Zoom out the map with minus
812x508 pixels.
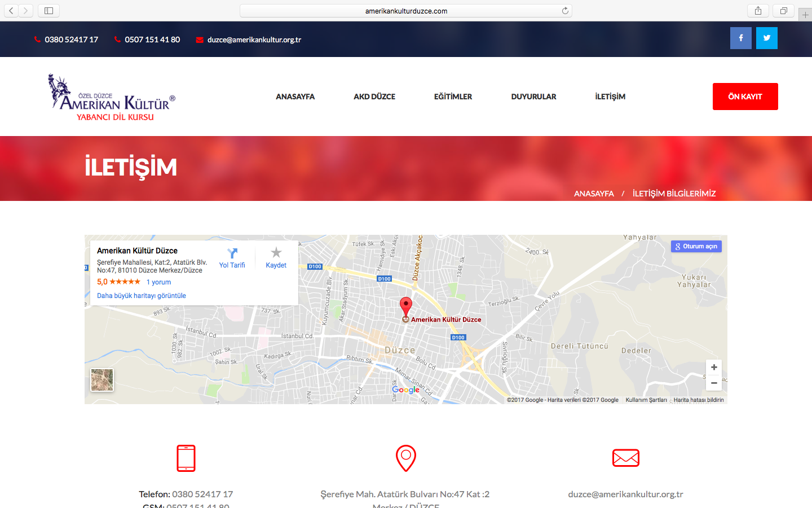714,383
